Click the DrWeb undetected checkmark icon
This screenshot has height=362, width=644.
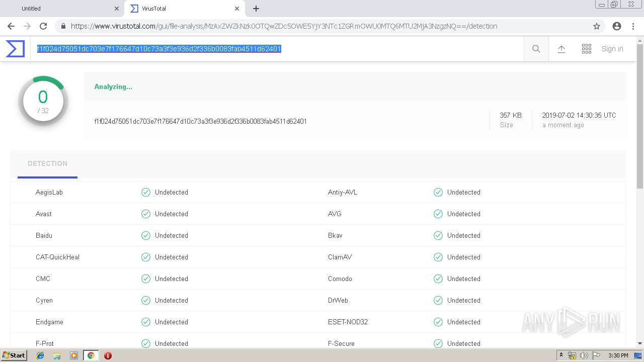(438, 300)
